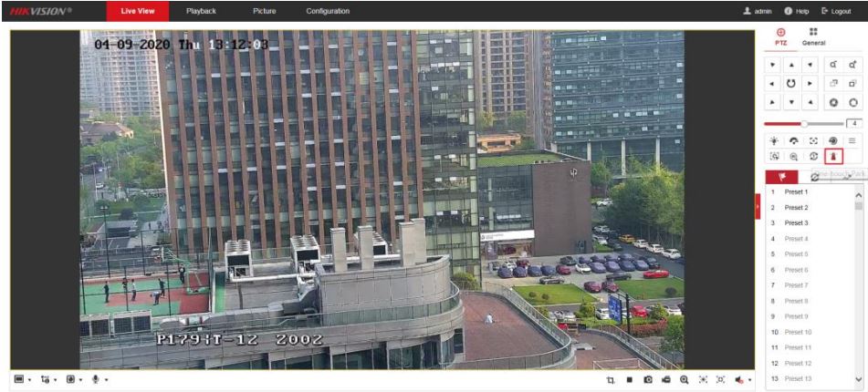Image resolution: width=868 pixels, height=392 pixels.
Task: Toggle regional focus icon in bottom toolbar
Action: pos(721,380)
